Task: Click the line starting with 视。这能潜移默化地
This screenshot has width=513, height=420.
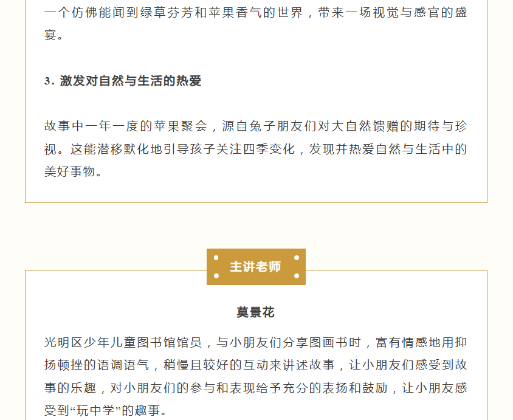Action: coord(256,149)
